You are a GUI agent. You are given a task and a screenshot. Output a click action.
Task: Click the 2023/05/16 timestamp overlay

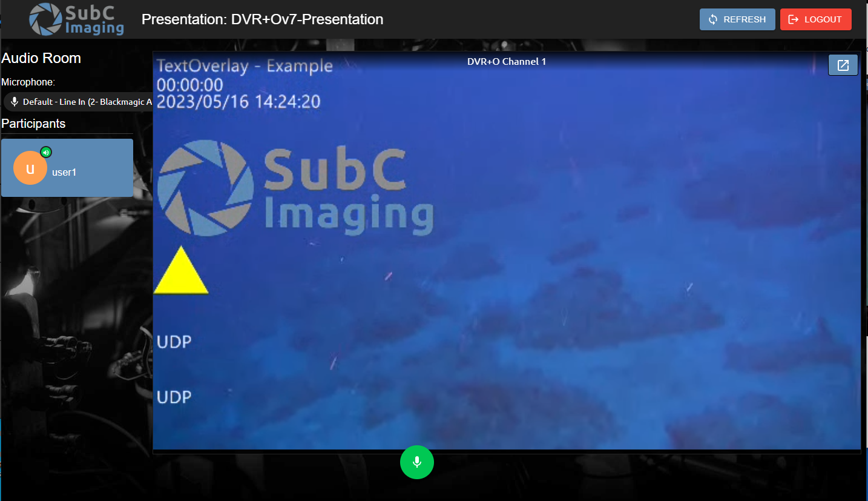[238, 102]
